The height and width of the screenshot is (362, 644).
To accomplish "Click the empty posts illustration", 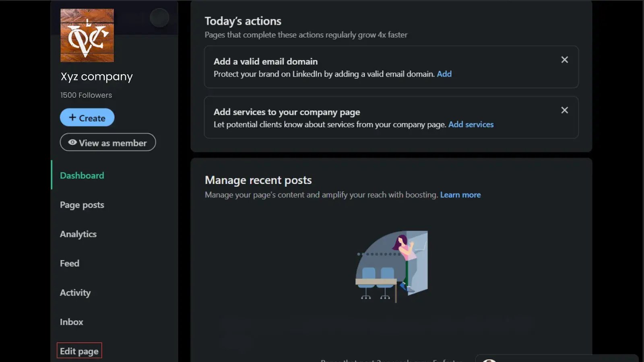I will click(x=391, y=266).
